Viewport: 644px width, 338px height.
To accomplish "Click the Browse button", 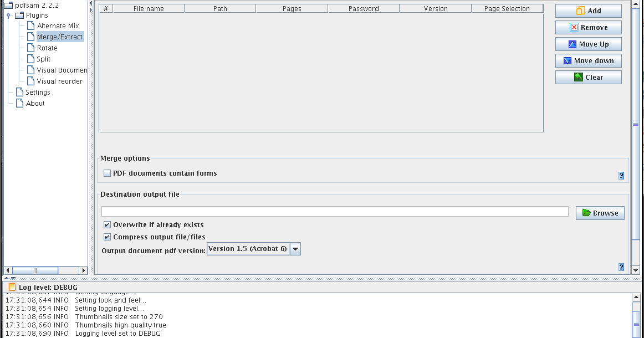I will pyautogui.click(x=600, y=213).
